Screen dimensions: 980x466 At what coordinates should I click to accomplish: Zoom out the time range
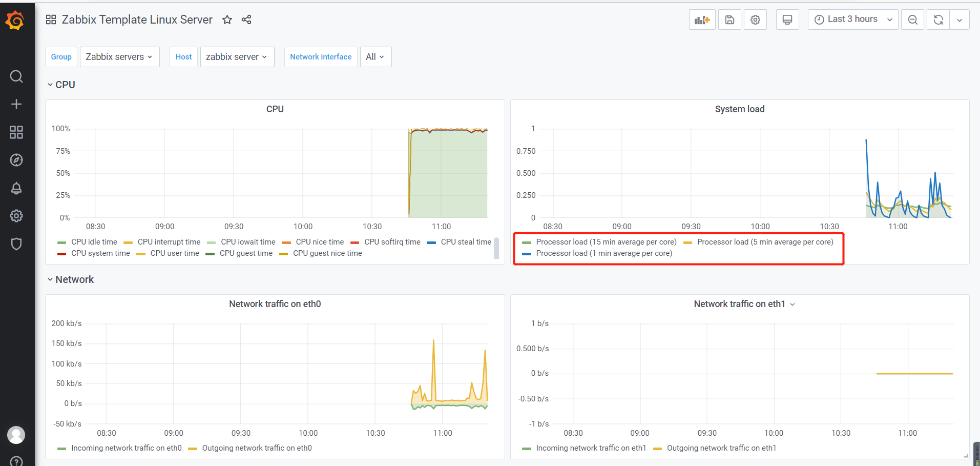pos(913,19)
